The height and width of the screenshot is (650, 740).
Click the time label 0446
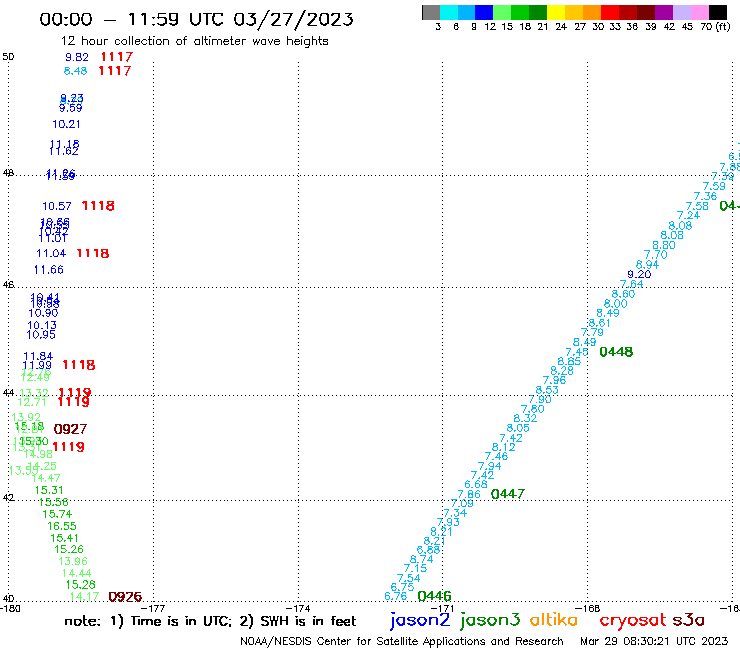pos(435,596)
